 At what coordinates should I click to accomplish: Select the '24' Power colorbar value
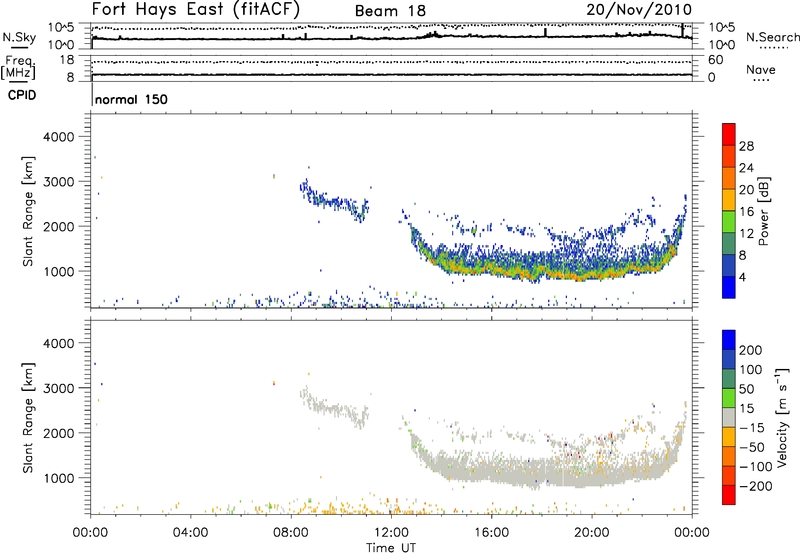(746, 168)
